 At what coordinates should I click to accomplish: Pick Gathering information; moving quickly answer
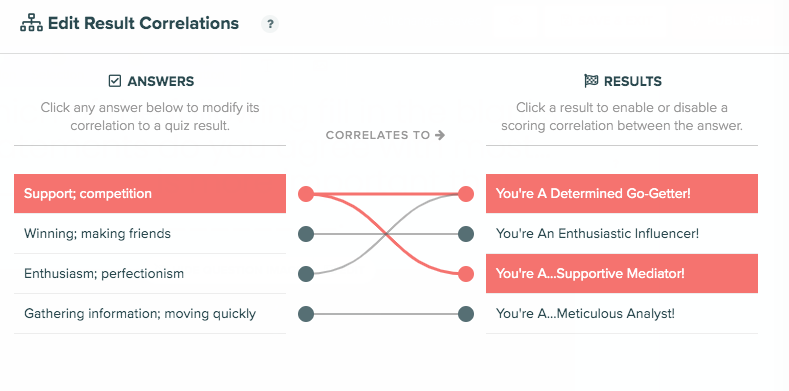pyautogui.click(x=150, y=314)
